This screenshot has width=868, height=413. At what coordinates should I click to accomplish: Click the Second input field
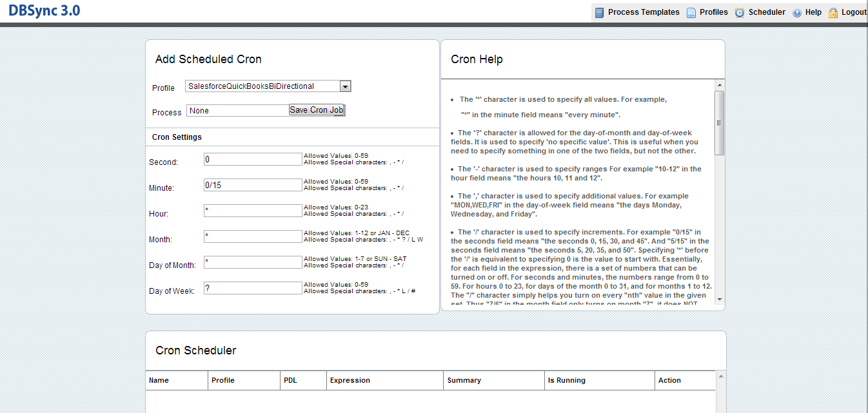pyautogui.click(x=253, y=159)
